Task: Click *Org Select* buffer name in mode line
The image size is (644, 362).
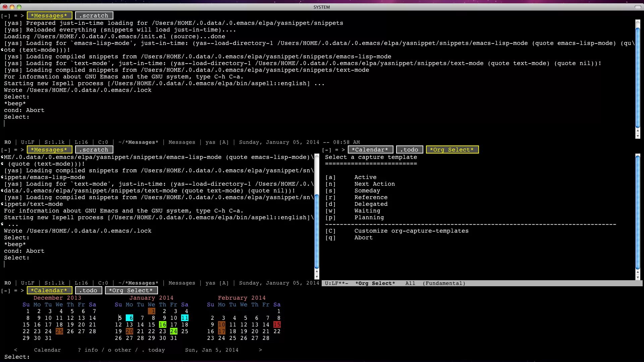Action: [375, 283]
